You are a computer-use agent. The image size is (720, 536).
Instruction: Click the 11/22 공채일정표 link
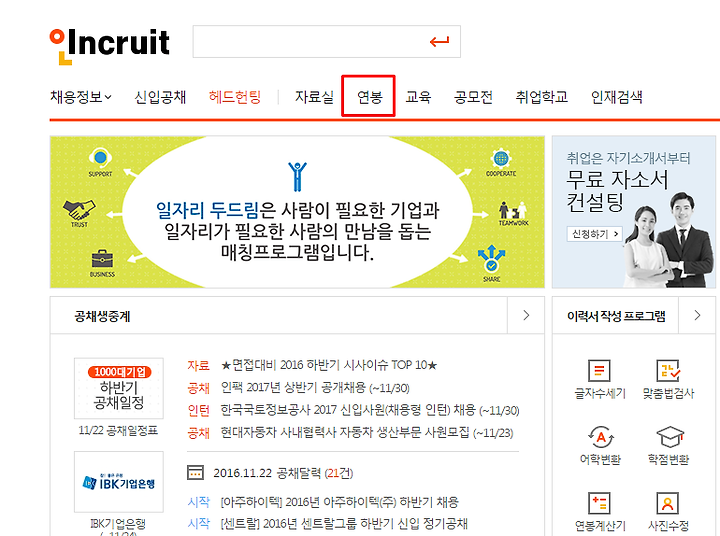[x=118, y=430]
